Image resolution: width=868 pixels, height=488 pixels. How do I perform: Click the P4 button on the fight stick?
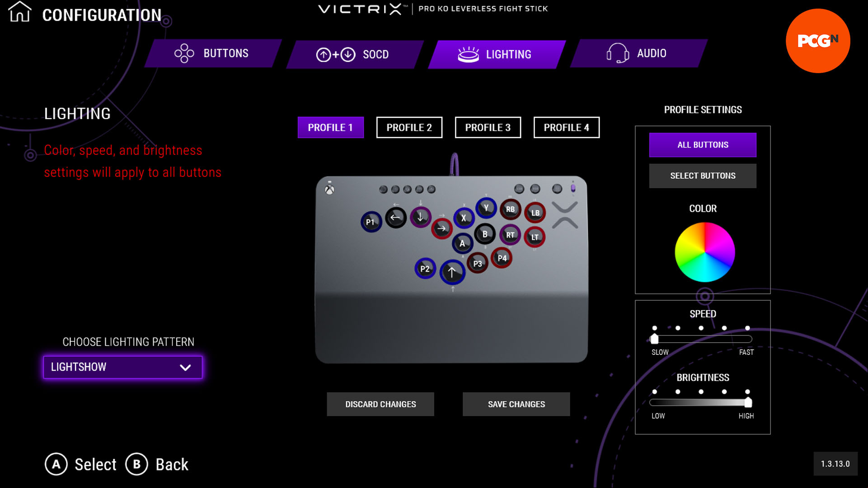(x=502, y=258)
